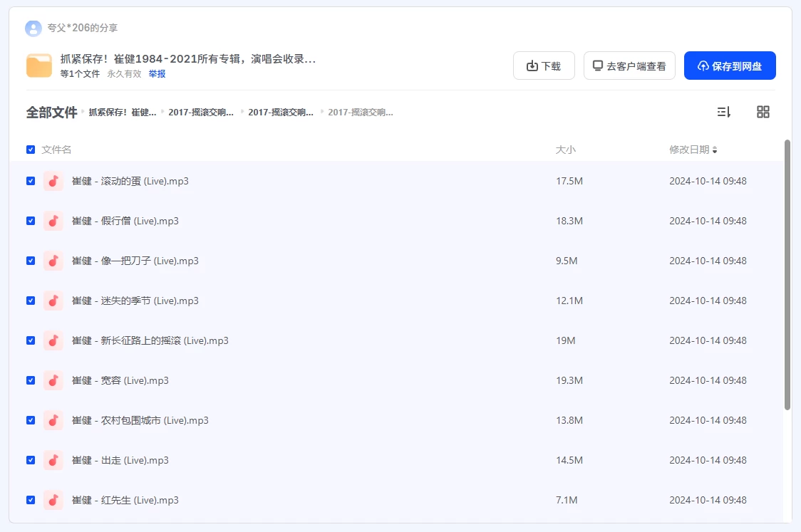Toggle the select-all files checkbox
The image size is (801, 532).
(x=31, y=150)
